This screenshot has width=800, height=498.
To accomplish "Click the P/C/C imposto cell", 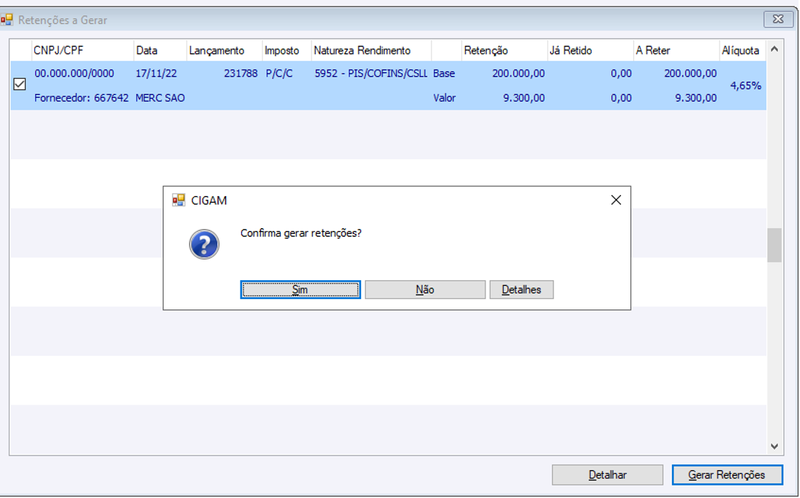I will pyautogui.click(x=279, y=73).
